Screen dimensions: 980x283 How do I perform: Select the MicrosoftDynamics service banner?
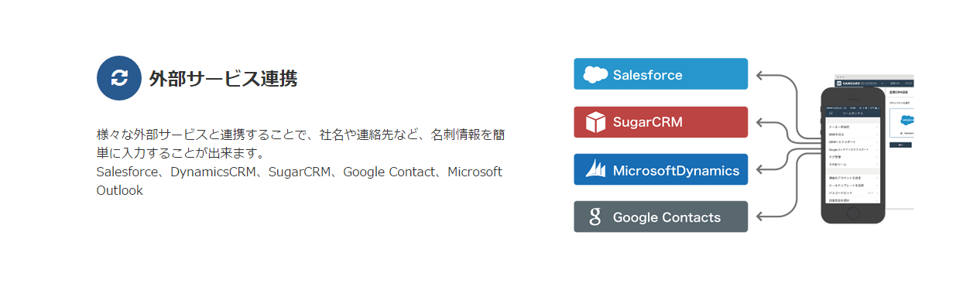pos(660,169)
